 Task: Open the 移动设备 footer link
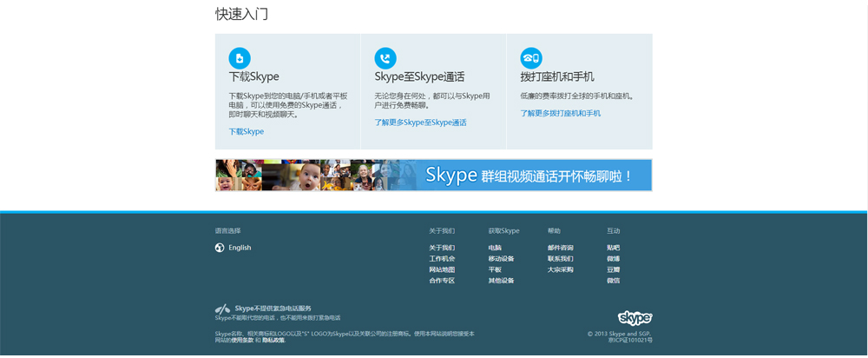coord(501,259)
